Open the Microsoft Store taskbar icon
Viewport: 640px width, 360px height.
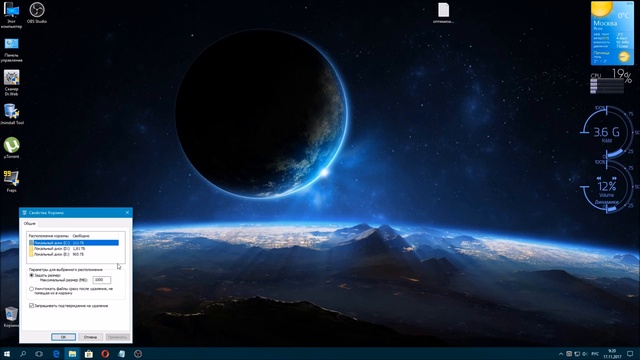[89, 354]
